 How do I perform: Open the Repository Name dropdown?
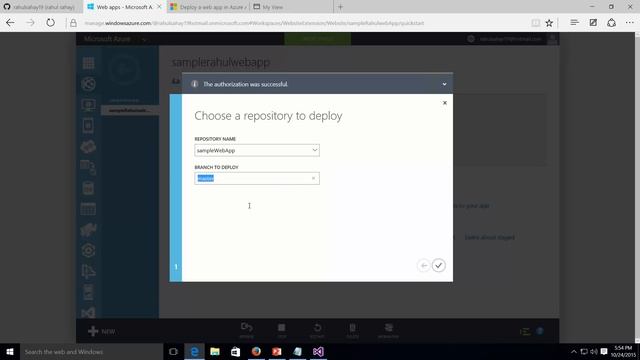(257, 150)
